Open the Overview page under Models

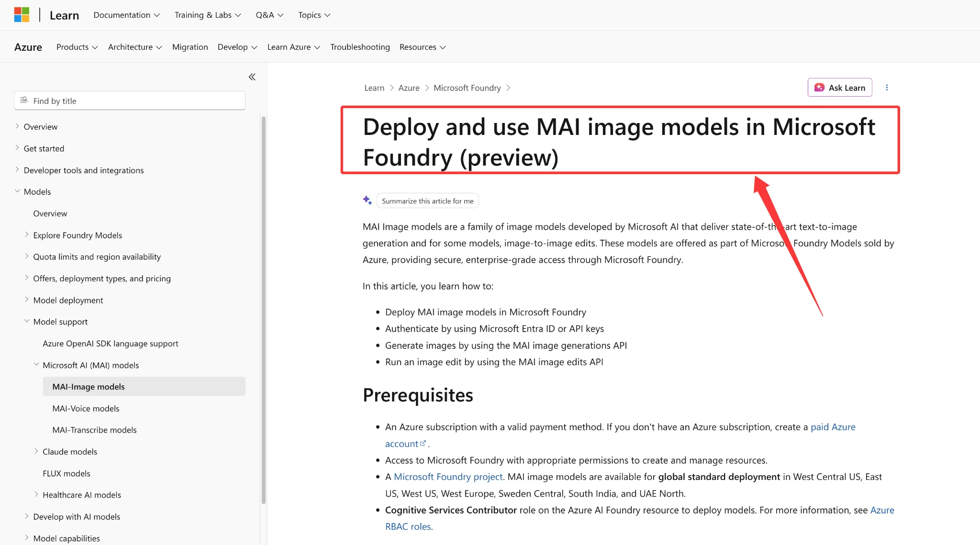click(x=50, y=213)
